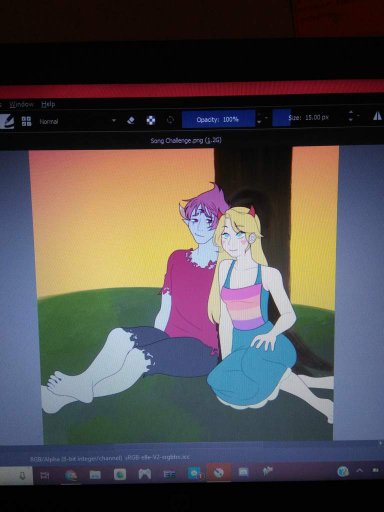Open the dropdown arrow after Opacity slider
This screenshot has width=384, height=512.
(x=266, y=118)
